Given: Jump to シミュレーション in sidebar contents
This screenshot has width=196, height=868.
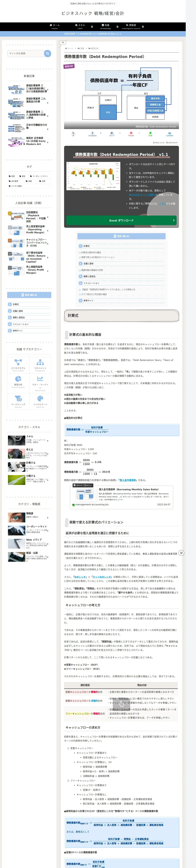Looking at the screenshot, I should (29, 324).
